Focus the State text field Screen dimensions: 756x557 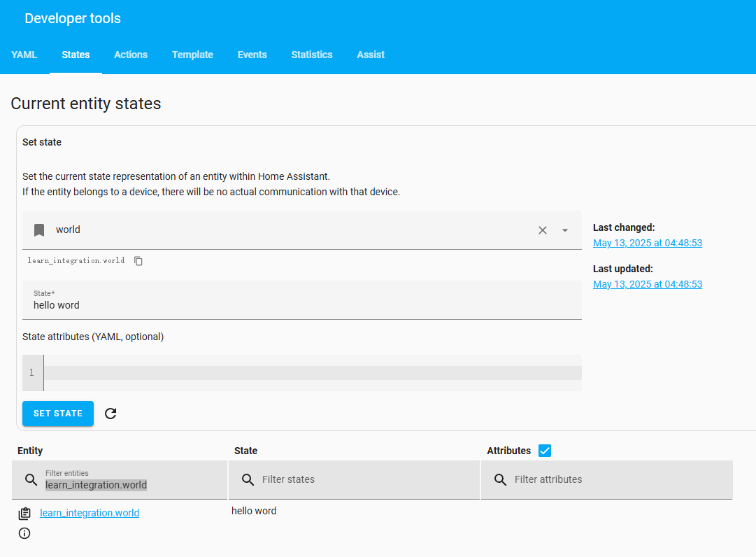pyautogui.click(x=301, y=305)
